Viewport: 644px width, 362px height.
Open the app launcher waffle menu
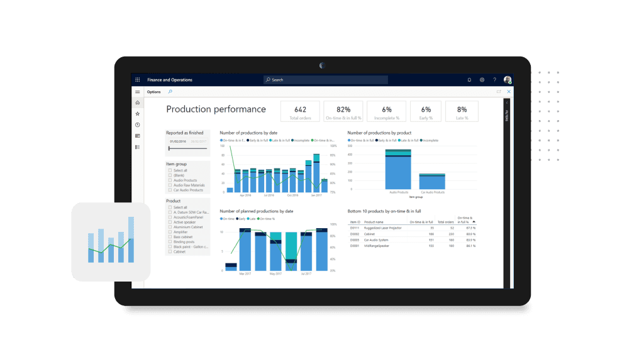[x=138, y=80]
